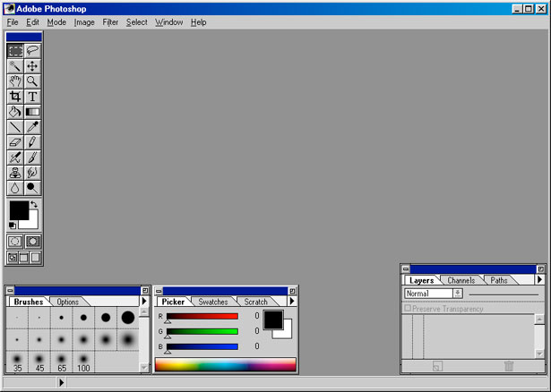
Task: Select the Type tool
Action: click(x=32, y=97)
